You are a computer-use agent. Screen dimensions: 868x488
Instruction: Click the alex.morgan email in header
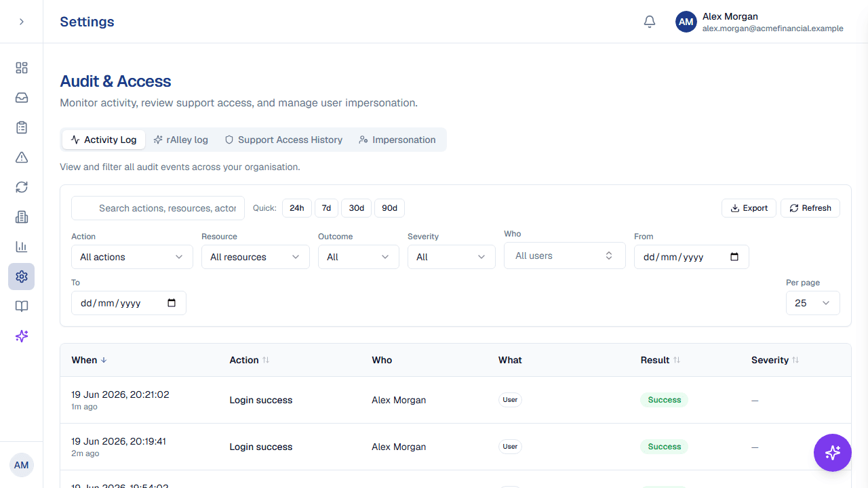tap(773, 28)
